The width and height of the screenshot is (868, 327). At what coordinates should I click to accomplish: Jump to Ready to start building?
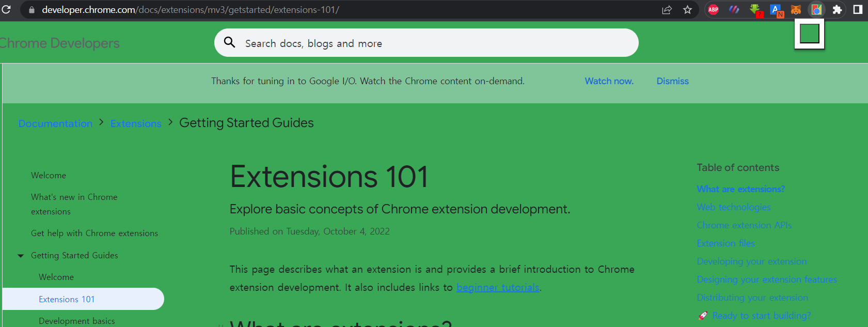[762, 316]
